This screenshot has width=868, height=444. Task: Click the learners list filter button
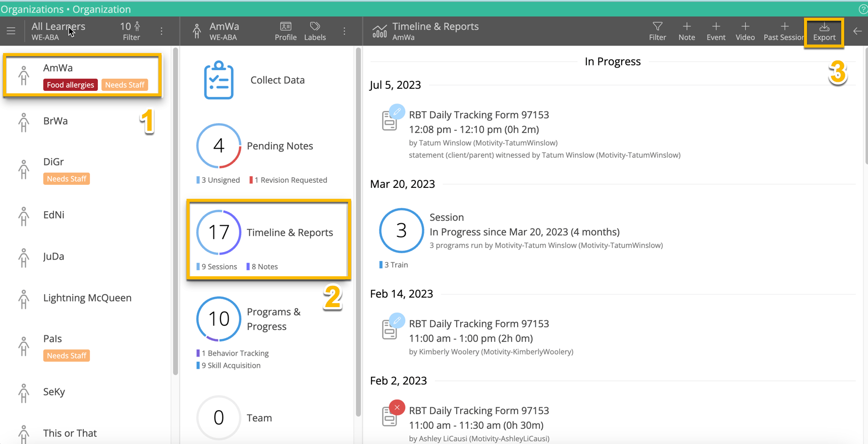[x=131, y=31]
